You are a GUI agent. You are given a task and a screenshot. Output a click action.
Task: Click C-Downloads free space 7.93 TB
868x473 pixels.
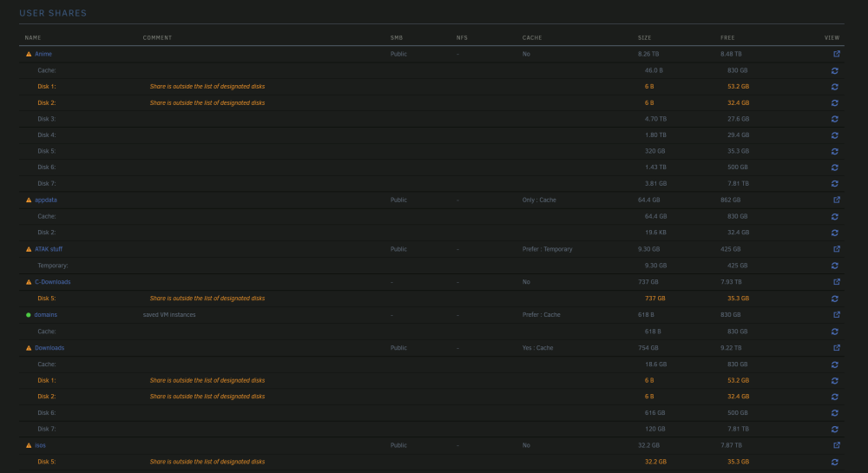pyautogui.click(x=731, y=282)
